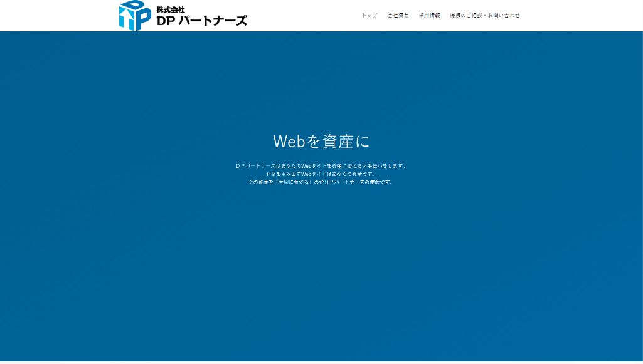Click the white header bar area
The width and height of the screenshot is (643, 364).
click(295, 15)
